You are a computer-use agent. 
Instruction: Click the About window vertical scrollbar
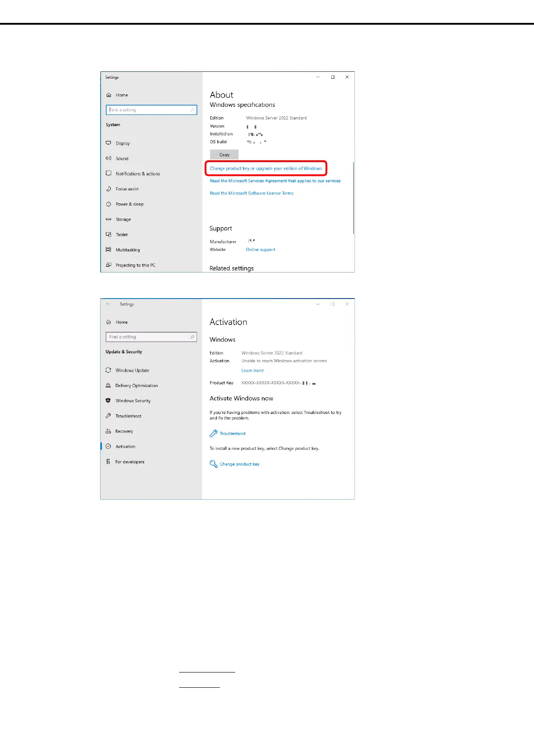(x=354, y=198)
